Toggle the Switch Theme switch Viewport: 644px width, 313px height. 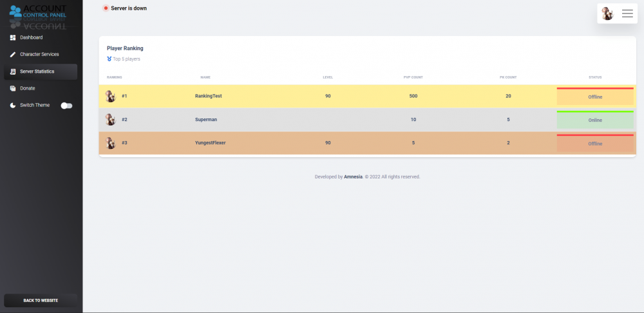point(66,105)
